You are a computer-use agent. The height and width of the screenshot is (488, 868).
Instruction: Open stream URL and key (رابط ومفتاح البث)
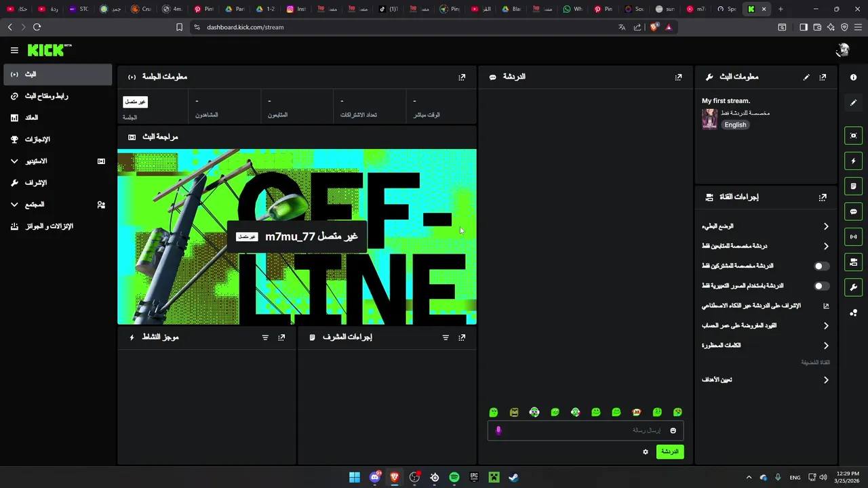click(x=58, y=96)
